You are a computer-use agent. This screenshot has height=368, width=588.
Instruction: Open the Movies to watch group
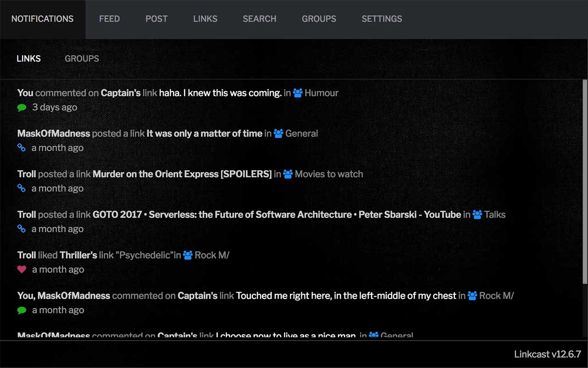(329, 174)
